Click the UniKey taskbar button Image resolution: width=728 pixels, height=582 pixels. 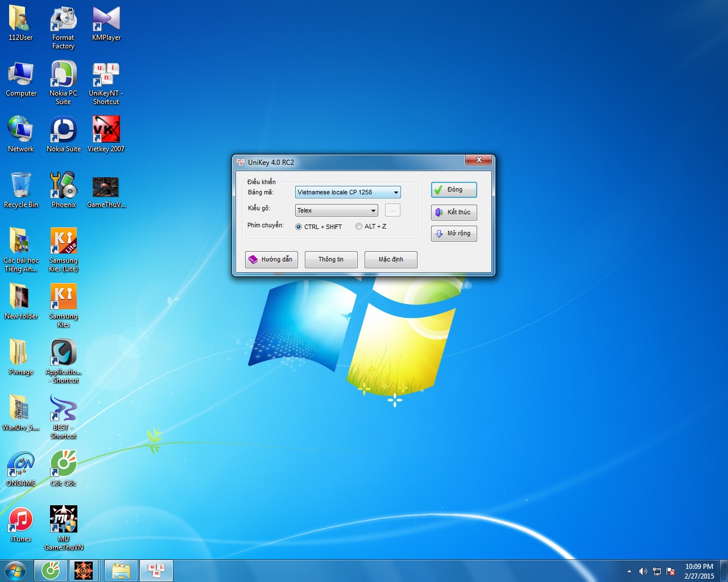pos(156,571)
